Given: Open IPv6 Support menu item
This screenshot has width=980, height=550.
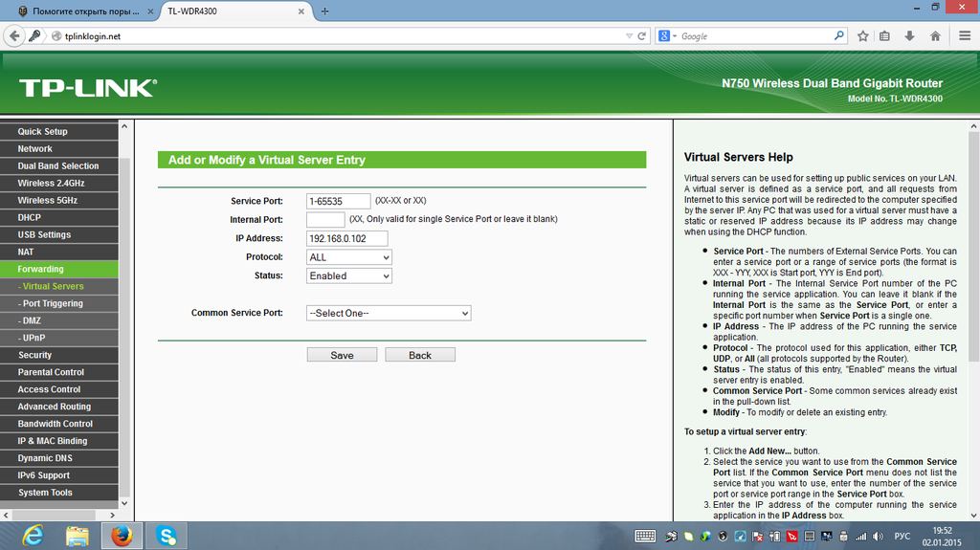Looking at the screenshot, I should 58,475.
